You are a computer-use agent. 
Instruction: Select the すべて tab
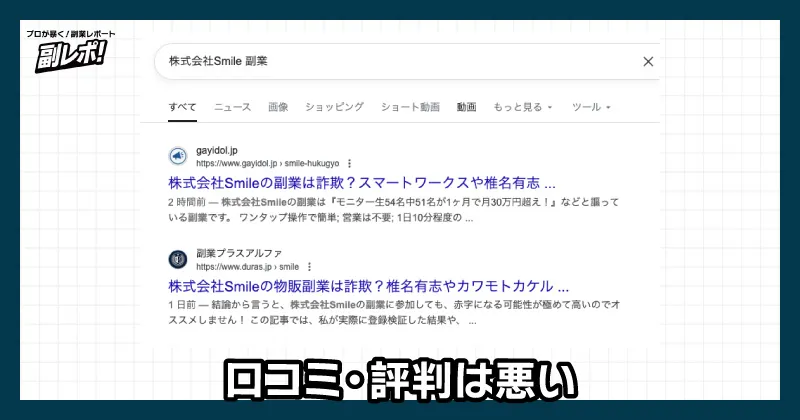182,107
